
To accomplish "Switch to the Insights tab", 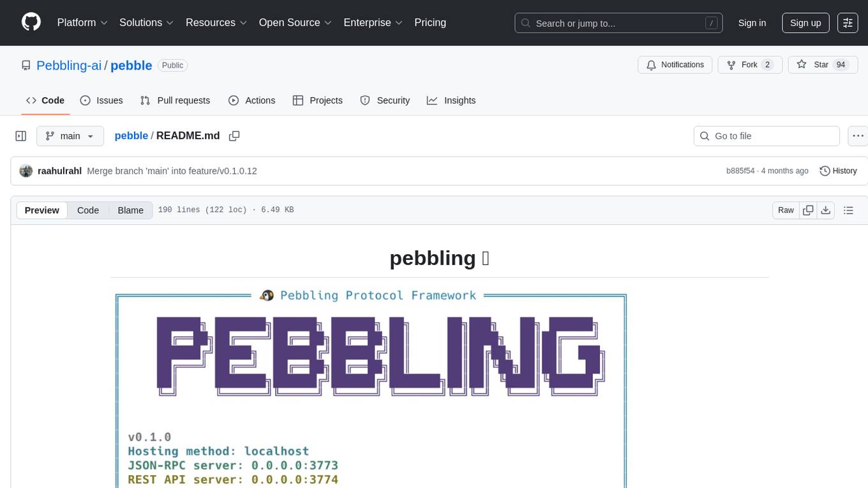I will click(451, 100).
